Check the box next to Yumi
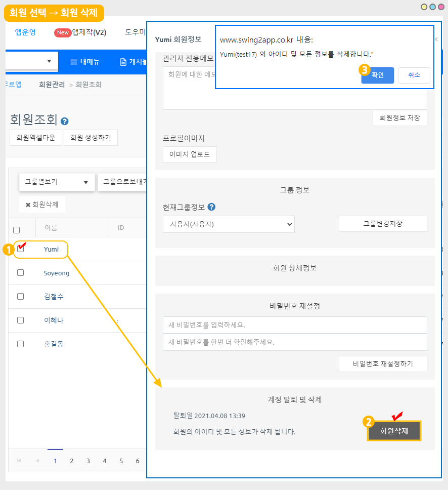The width and height of the screenshot is (448, 490). 20,249
